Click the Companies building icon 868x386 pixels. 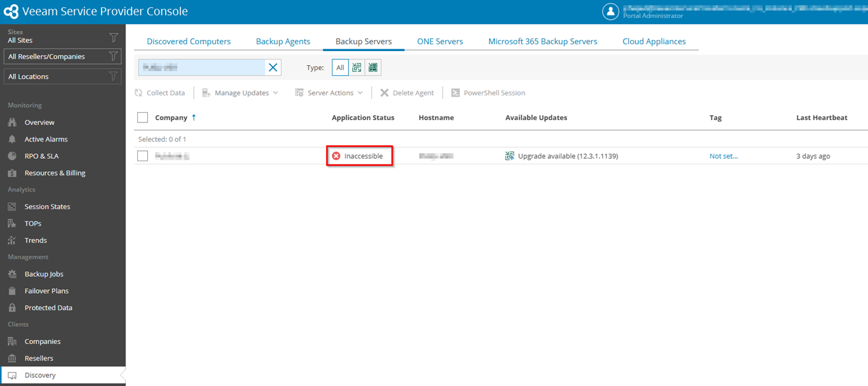(12, 341)
